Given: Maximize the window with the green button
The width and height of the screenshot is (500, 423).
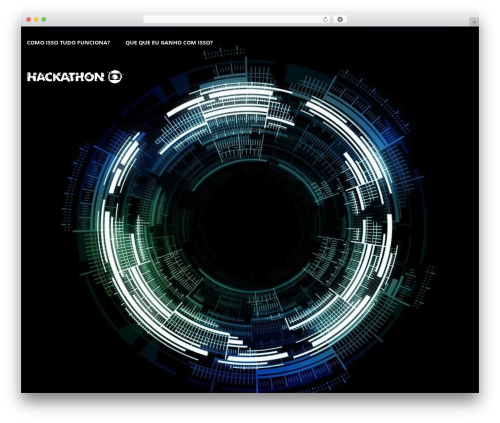Looking at the screenshot, I should pyautogui.click(x=44, y=19).
